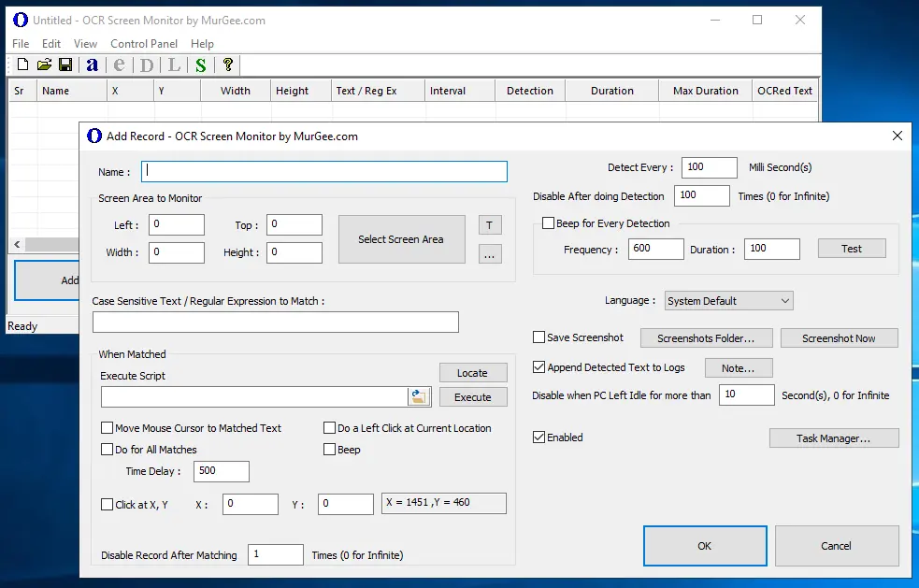Click the New document toolbar icon

click(x=22, y=65)
